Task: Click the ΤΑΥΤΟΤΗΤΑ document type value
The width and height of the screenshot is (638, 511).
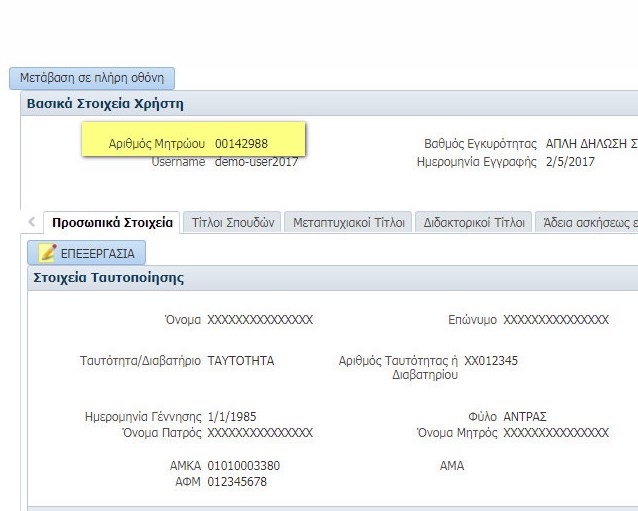Action: click(241, 361)
